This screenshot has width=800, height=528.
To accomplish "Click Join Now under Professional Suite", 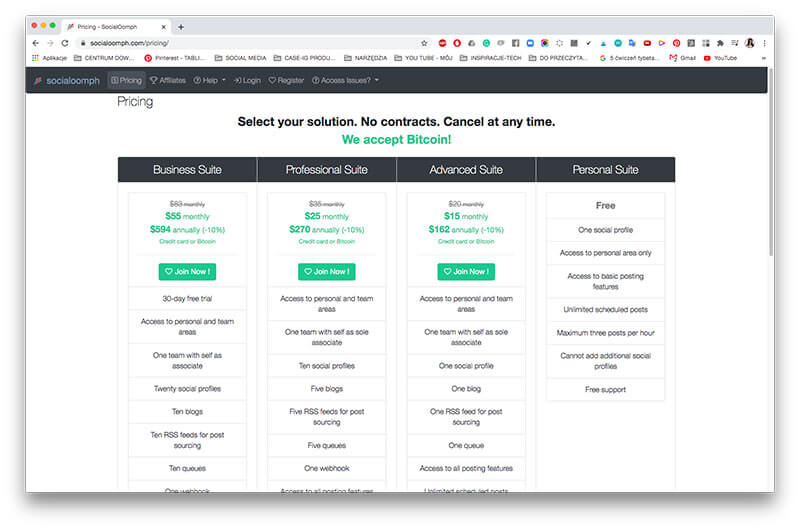I will (326, 271).
